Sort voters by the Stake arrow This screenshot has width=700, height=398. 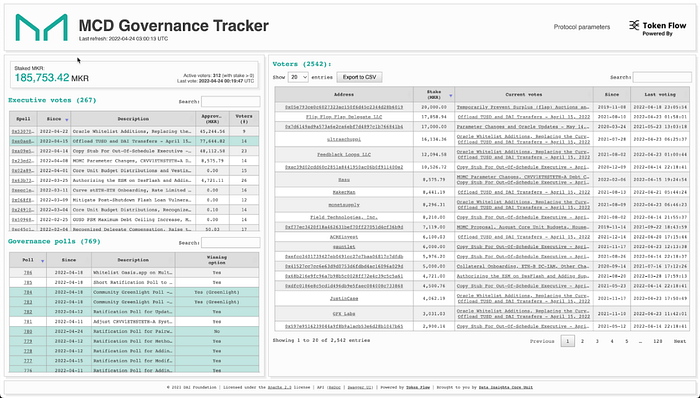(x=450, y=95)
